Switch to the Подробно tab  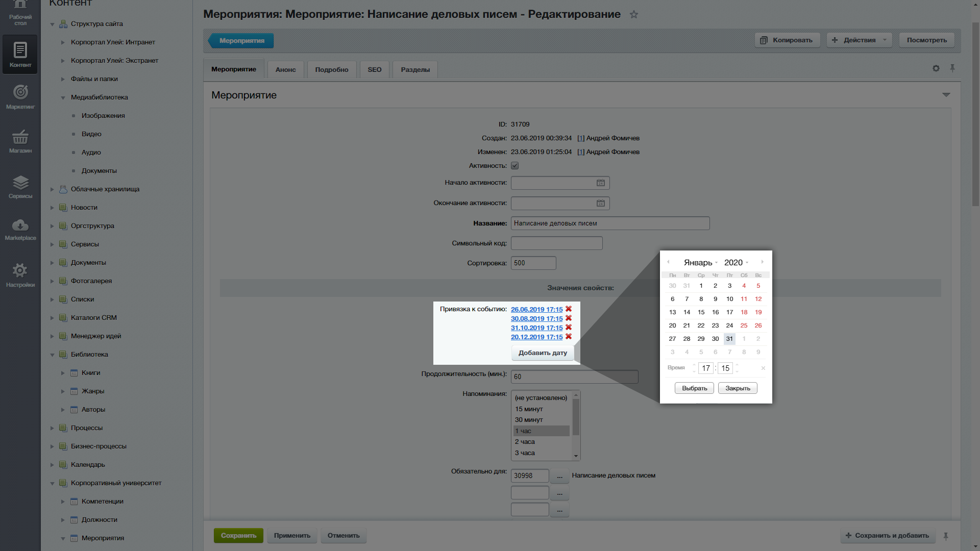331,70
